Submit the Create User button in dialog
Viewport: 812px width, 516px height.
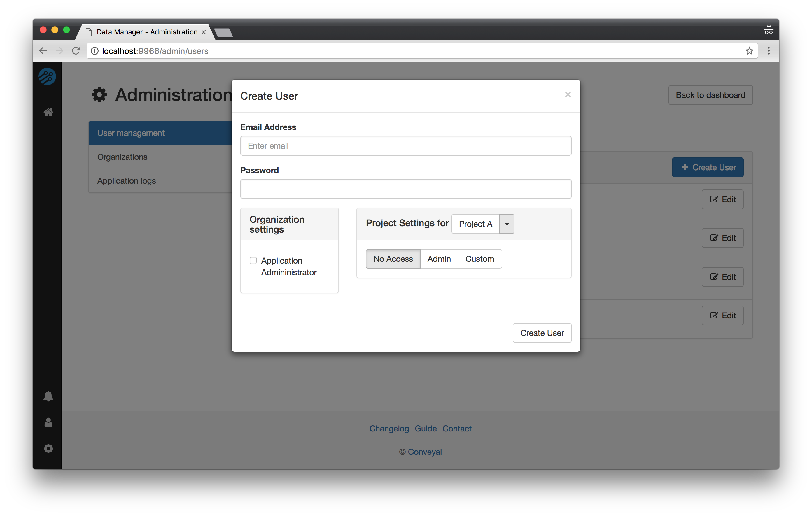click(x=542, y=333)
